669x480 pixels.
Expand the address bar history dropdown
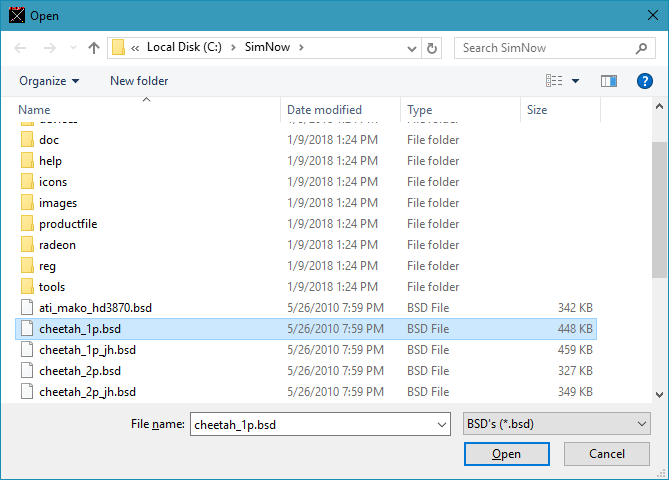[x=410, y=48]
